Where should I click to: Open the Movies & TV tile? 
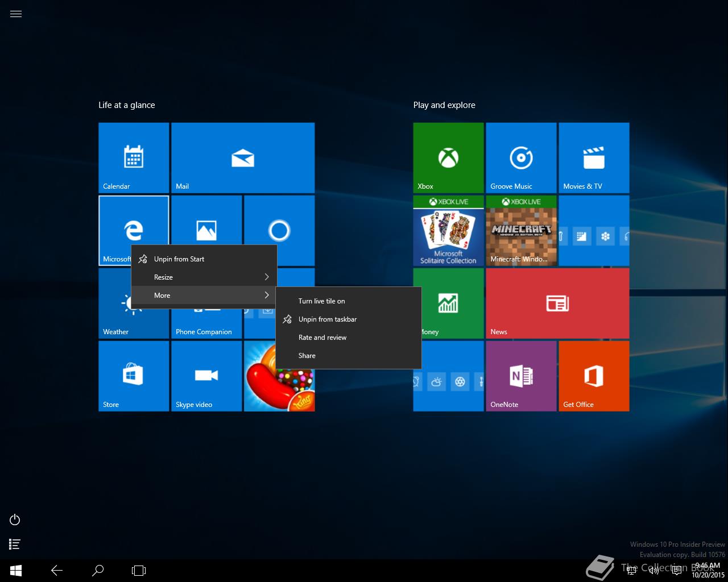[594, 158]
